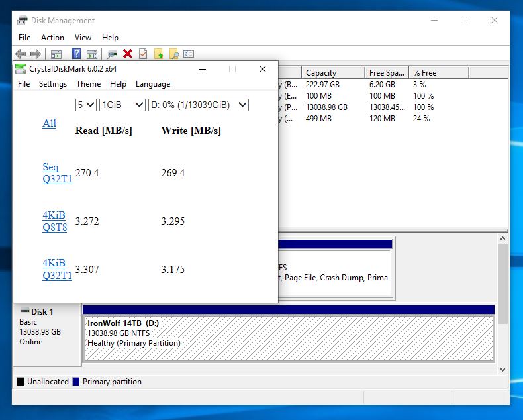
Task: Select the 6.20 GB free space cell
Action: (x=382, y=85)
